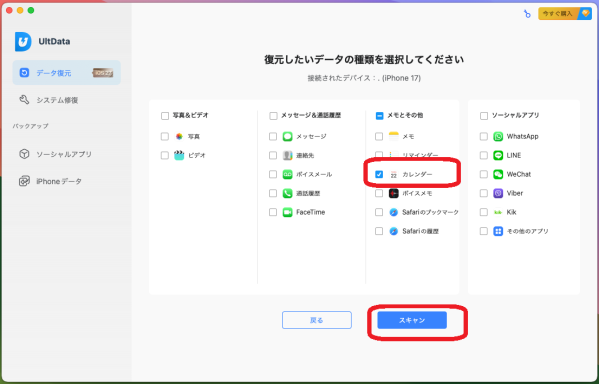Viewport: 599px width, 384px height.
Task: Check the Viber checkbox
Action: coord(484,193)
